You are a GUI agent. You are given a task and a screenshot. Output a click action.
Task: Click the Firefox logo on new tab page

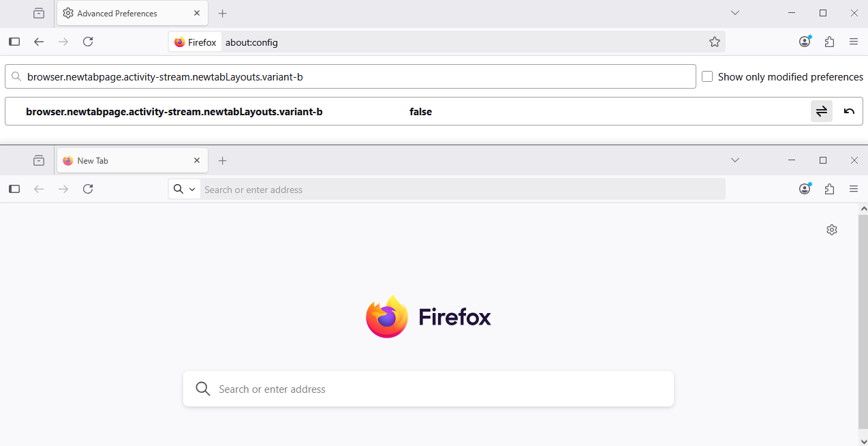(428, 317)
